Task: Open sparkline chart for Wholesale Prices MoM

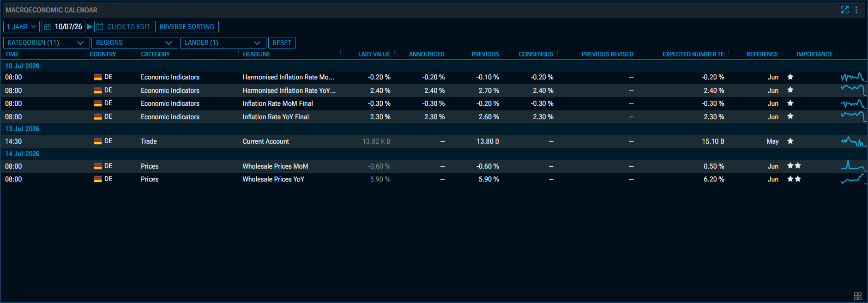Action: [853, 166]
